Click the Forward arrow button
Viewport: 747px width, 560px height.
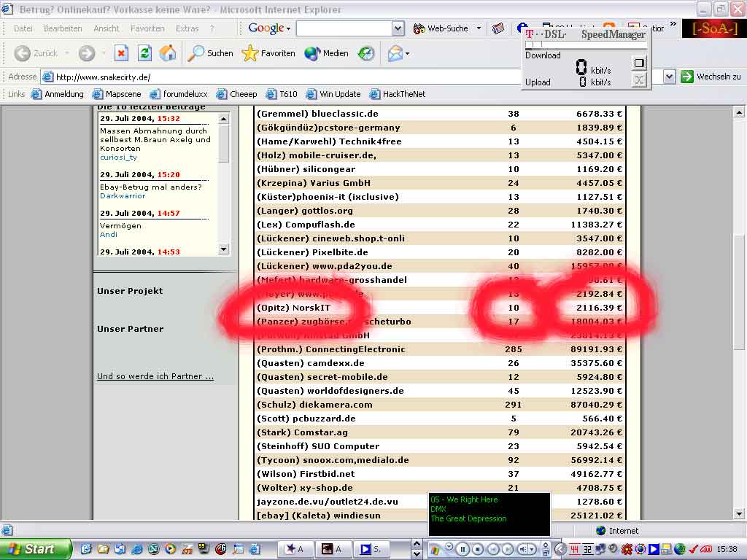[87, 53]
